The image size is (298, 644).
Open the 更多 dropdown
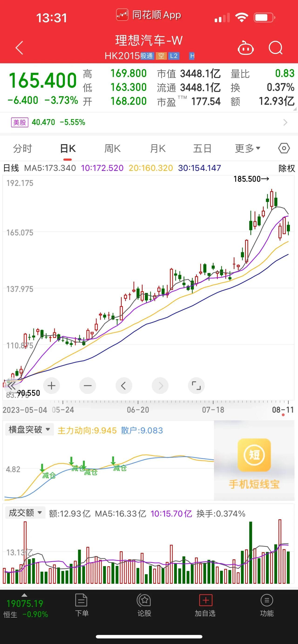pyautogui.click(x=247, y=149)
